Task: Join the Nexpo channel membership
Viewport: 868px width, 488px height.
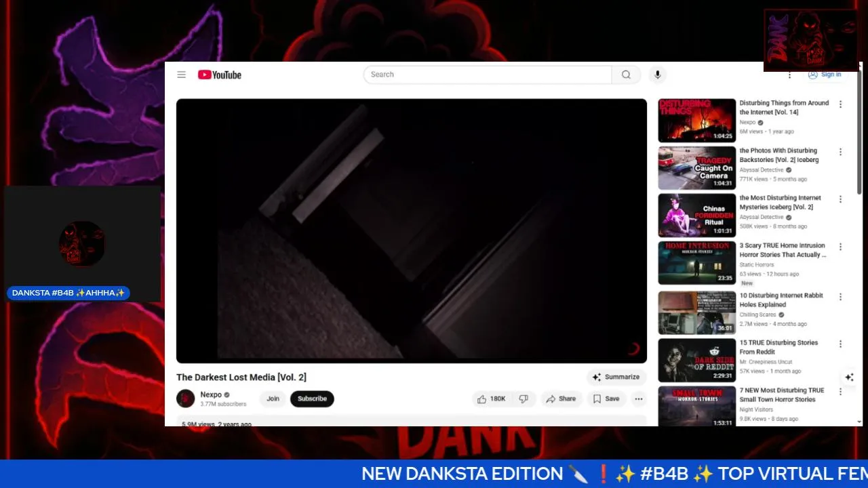Action: (273, 399)
